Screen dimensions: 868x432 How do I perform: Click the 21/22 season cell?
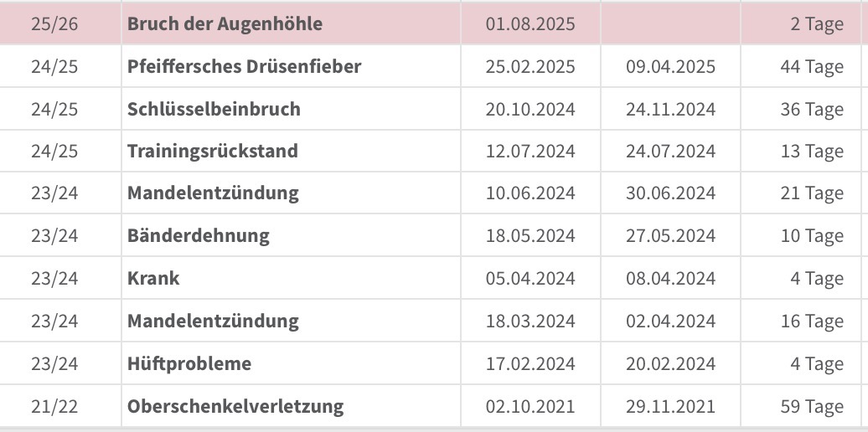(x=54, y=407)
